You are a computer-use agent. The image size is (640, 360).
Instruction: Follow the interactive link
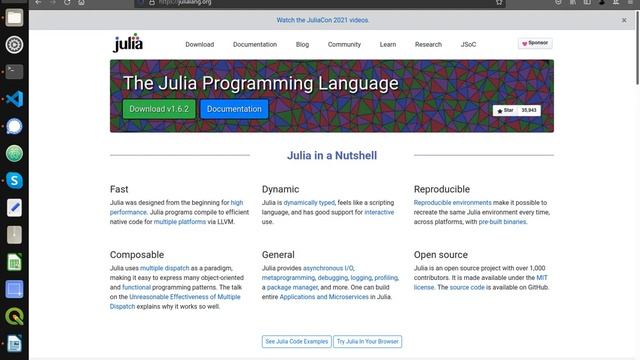click(379, 212)
